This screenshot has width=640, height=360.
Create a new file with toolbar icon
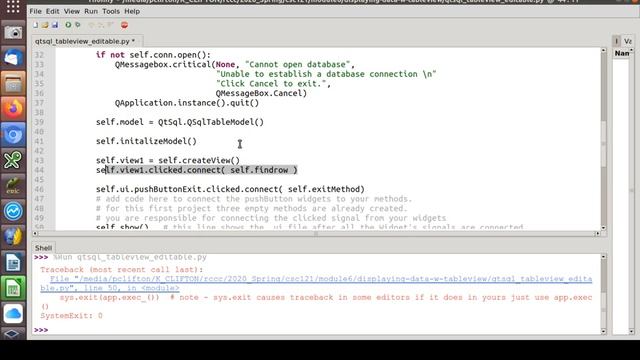[36, 25]
